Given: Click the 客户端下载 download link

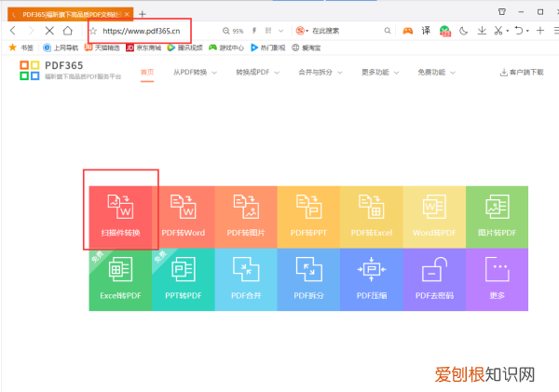Looking at the screenshot, I should coord(522,73).
